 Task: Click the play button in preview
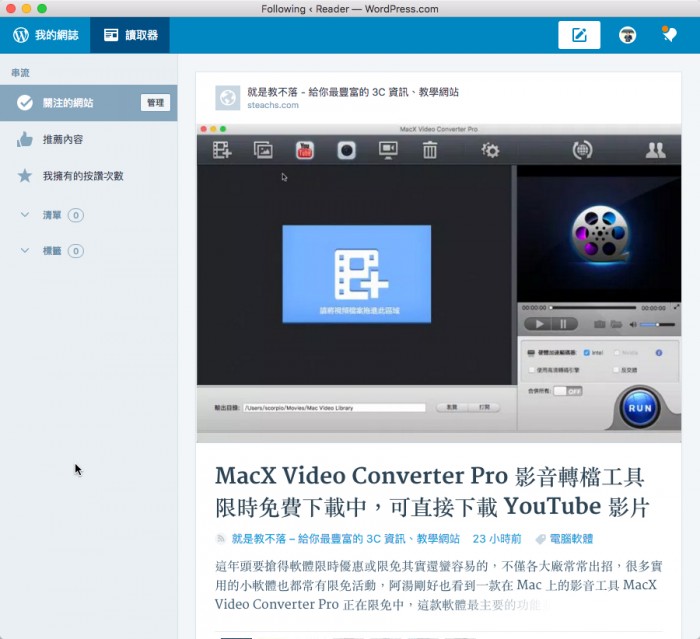pyautogui.click(x=538, y=324)
